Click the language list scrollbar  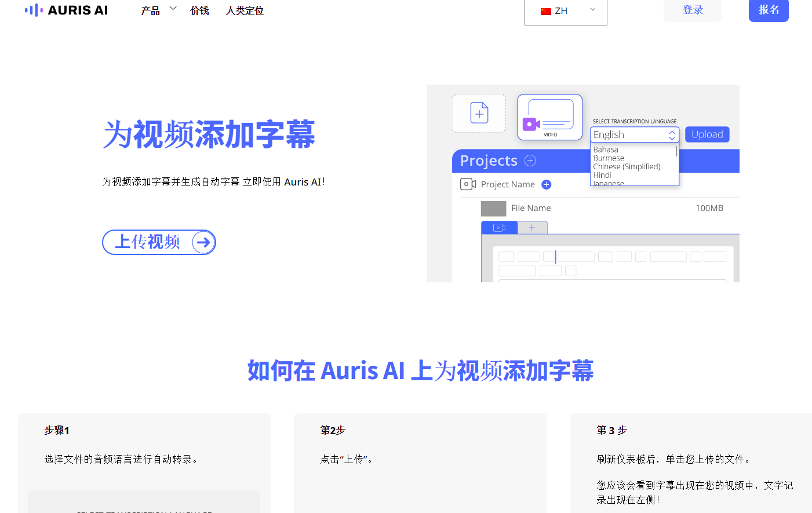click(676, 152)
